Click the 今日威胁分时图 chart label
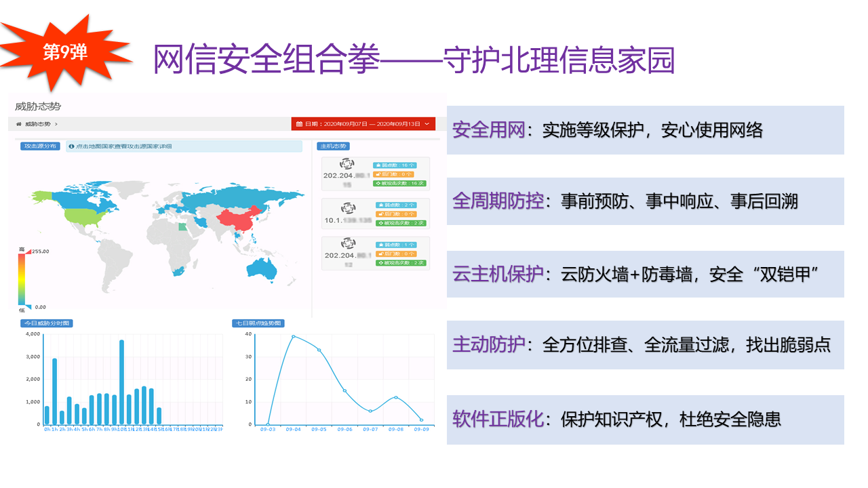Image resolution: width=868 pixels, height=488 pixels. click(47, 323)
